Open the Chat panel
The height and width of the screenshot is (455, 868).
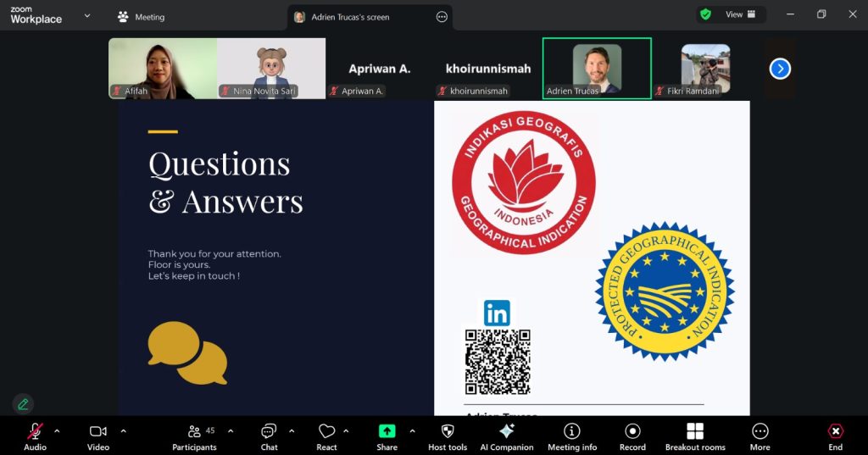tap(269, 436)
